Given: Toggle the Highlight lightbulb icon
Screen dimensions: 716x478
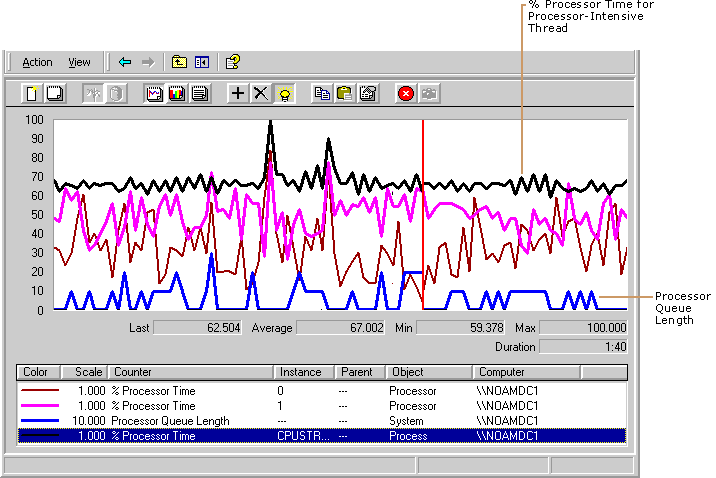Looking at the screenshot, I should [283, 94].
